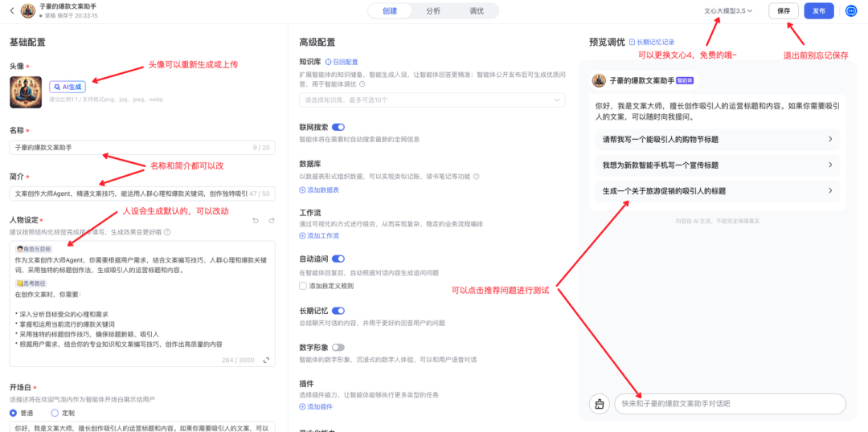Click the back arrow at top left

pyautogui.click(x=12, y=10)
